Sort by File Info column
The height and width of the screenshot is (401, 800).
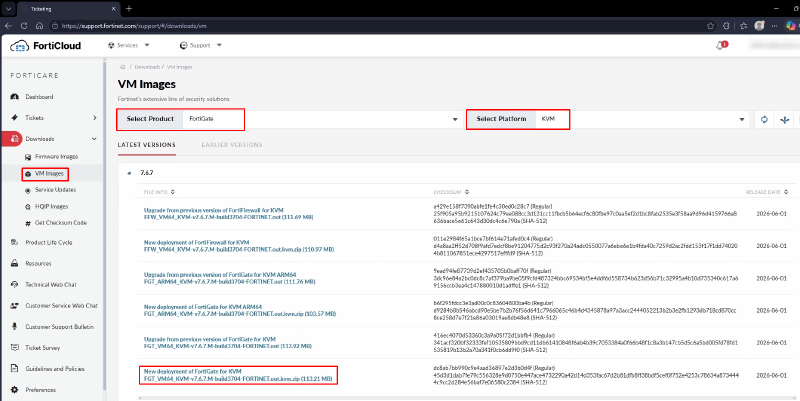click(159, 192)
